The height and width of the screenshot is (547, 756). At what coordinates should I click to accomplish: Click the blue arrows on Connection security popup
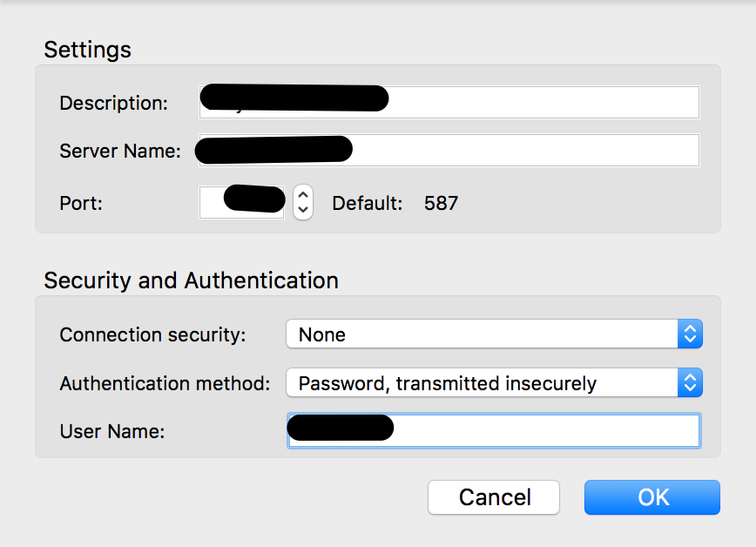click(690, 334)
